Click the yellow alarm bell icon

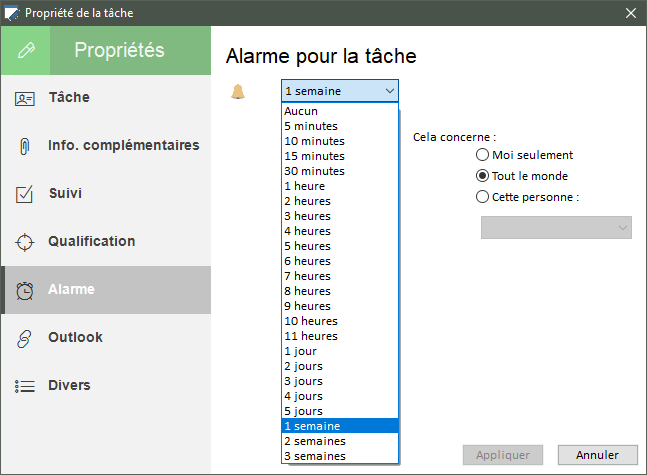(x=238, y=91)
